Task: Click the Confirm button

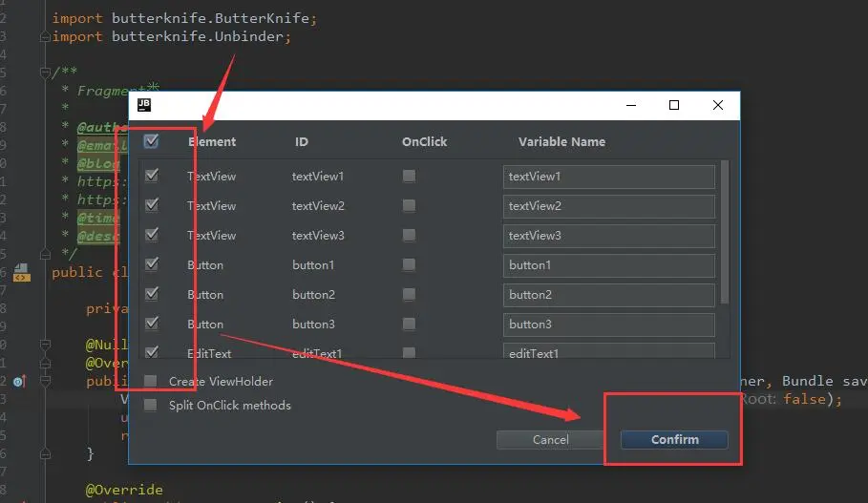Action: click(x=674, y=439)
